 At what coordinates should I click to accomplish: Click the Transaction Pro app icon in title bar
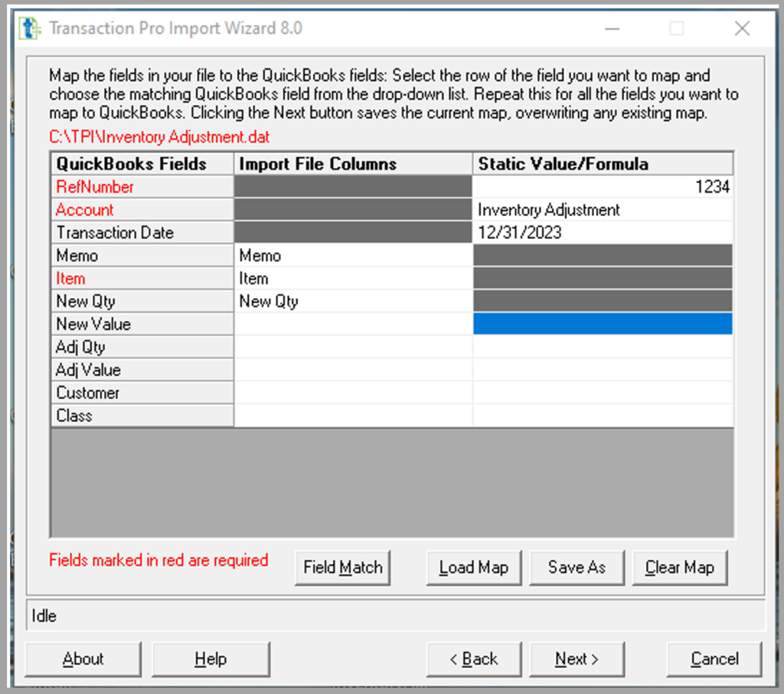30,28
